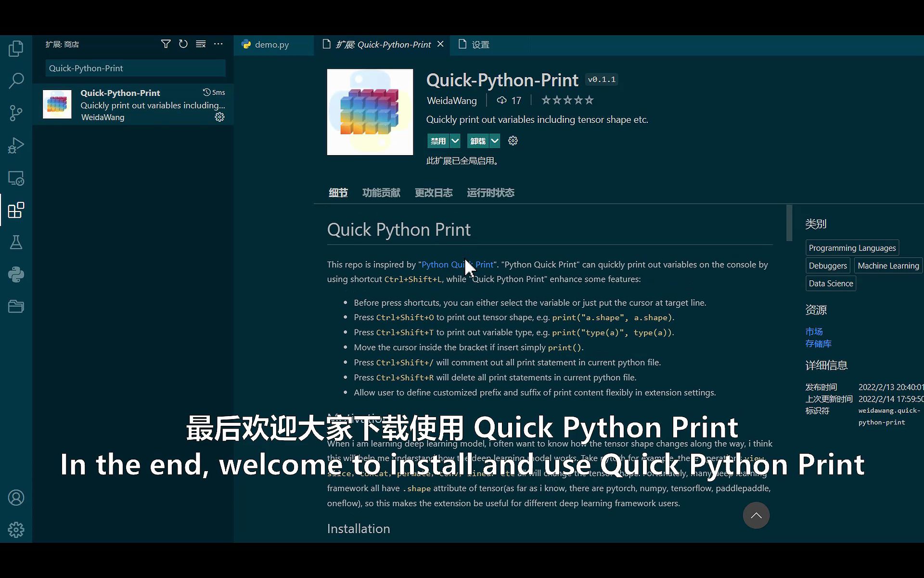Open the 更改日志 changelog tab
924x578 pixels.
pyautogui.click(x=433, y=192)
